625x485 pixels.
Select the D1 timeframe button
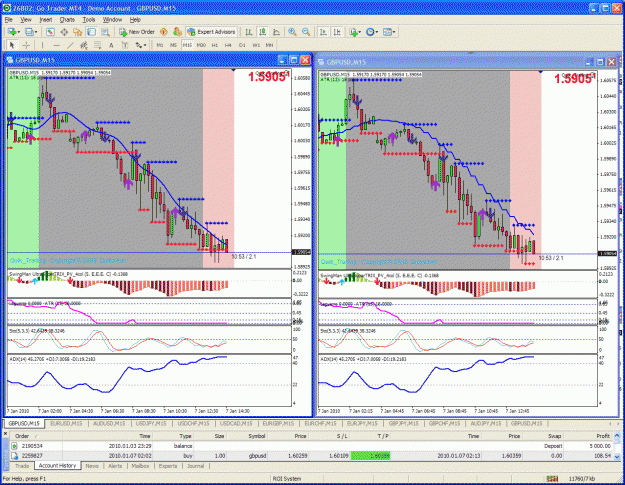242,45
